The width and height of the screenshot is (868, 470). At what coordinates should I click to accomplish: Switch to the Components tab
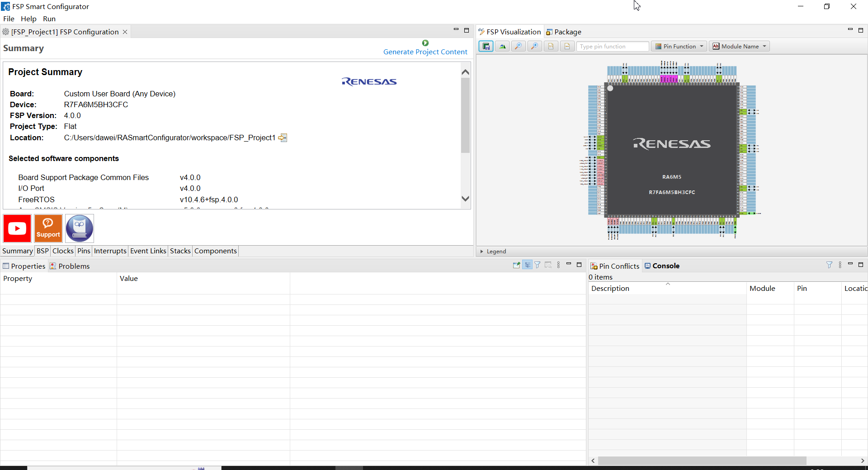(216, 251)
